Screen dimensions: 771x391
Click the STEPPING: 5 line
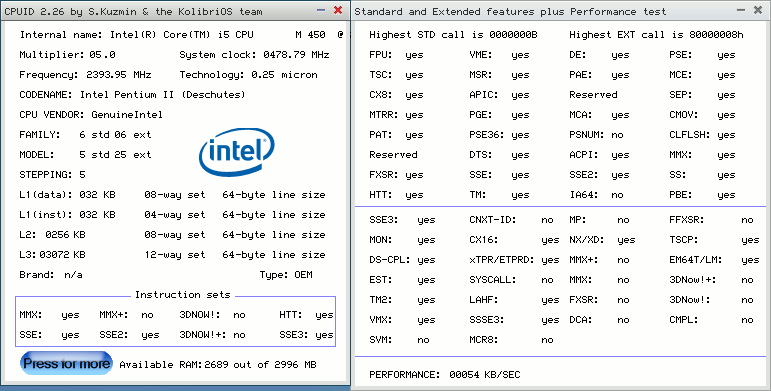pyautogui.click(x=52, y=175)
